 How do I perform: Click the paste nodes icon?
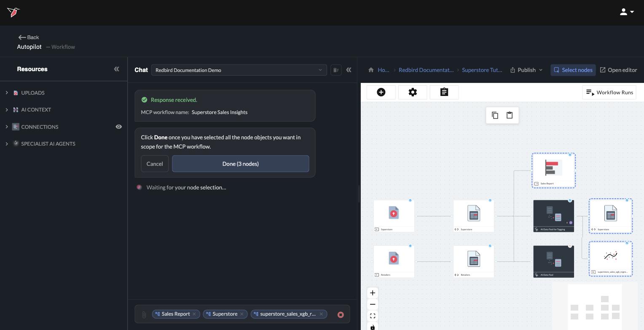510,115
